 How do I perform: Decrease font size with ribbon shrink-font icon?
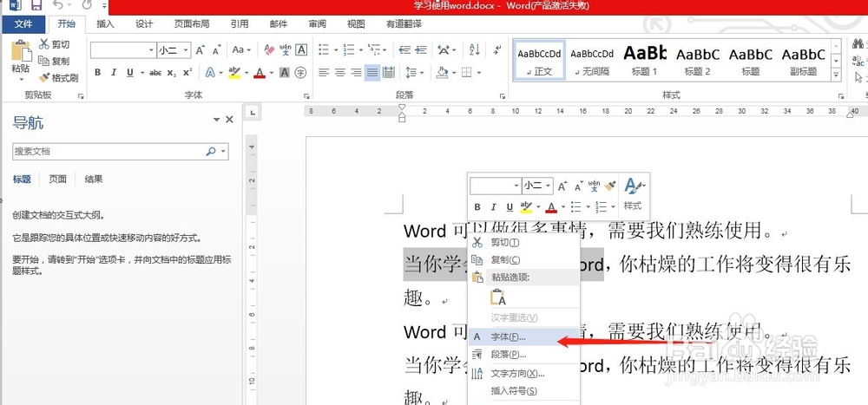[x=216, y=49]
